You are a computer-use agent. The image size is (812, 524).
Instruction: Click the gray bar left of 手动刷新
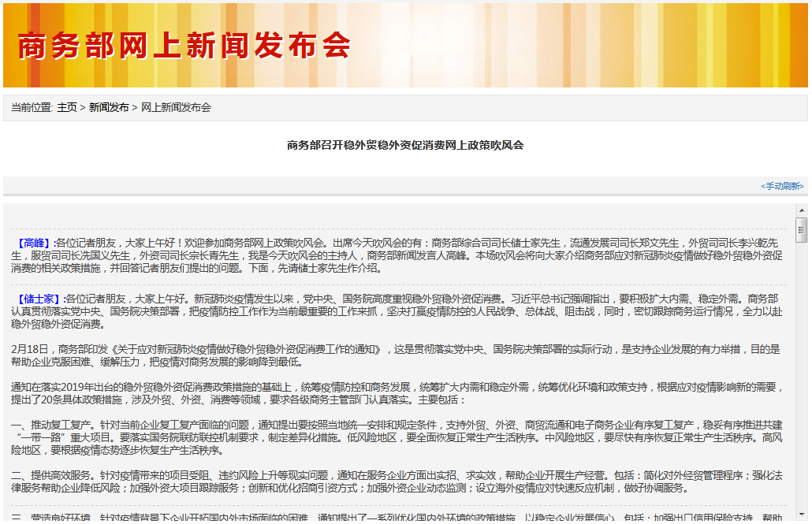click(x=378, y=186)
